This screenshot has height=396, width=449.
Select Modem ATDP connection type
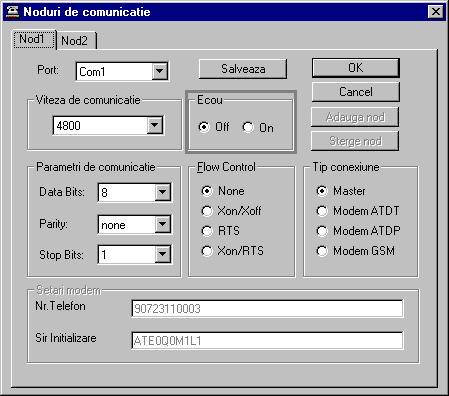coord(358,231)
